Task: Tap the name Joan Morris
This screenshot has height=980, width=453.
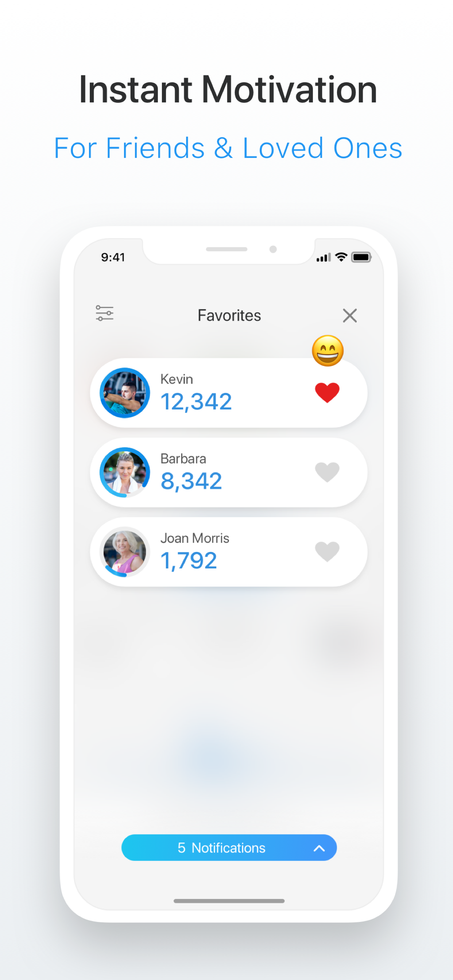Action: point(194,538)
